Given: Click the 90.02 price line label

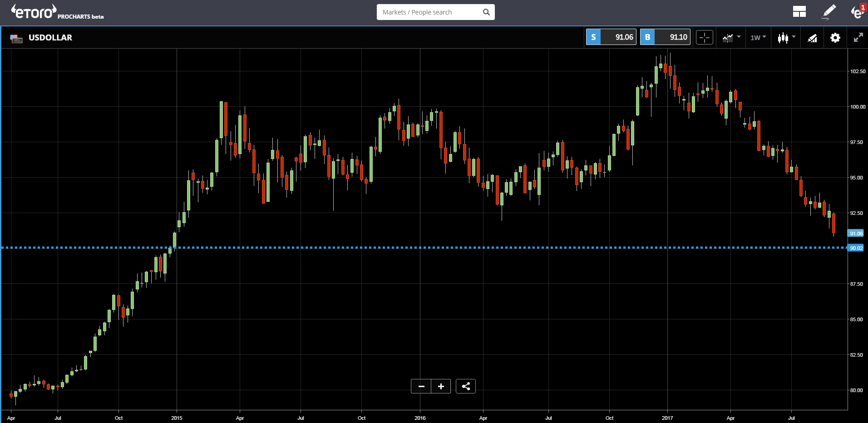Looking at the screenshot, I should (856, 248).
